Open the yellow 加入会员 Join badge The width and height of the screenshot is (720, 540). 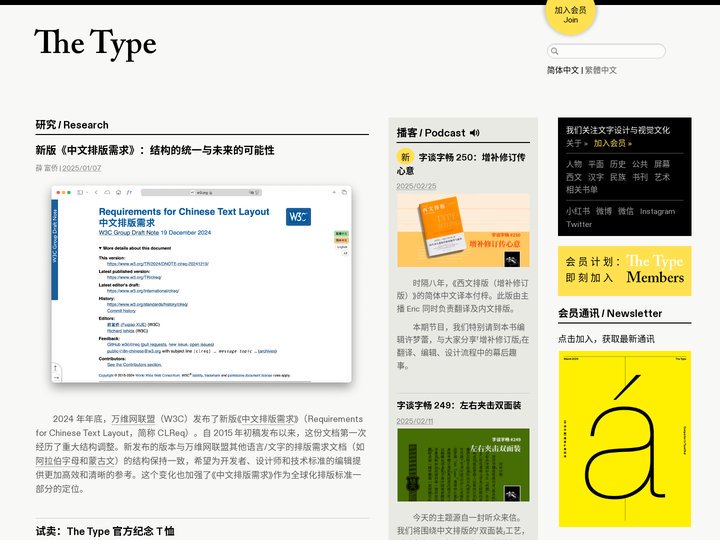tap(570, 16)
